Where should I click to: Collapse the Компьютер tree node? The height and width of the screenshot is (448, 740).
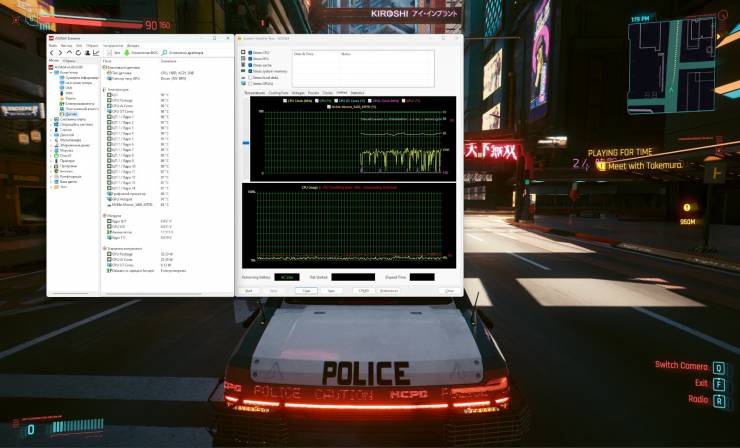tap(51, 73)
